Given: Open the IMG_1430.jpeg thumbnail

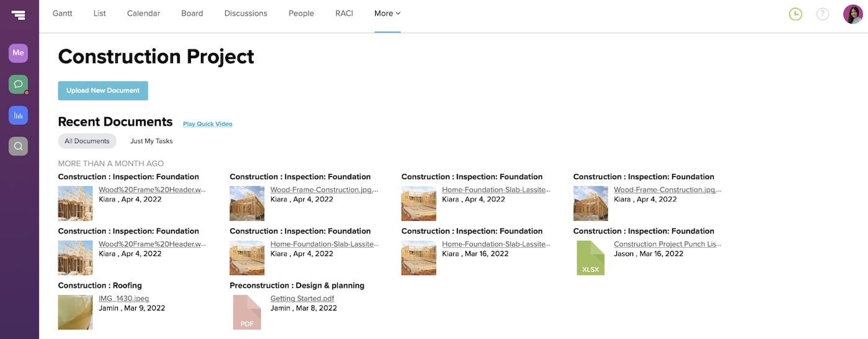Looking at the screenshot, I should pos(76,312).
